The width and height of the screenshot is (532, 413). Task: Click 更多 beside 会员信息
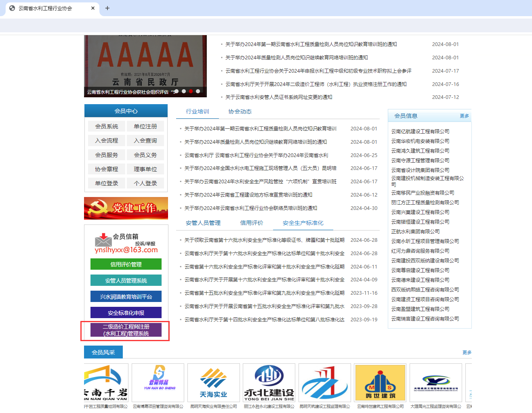464,116
